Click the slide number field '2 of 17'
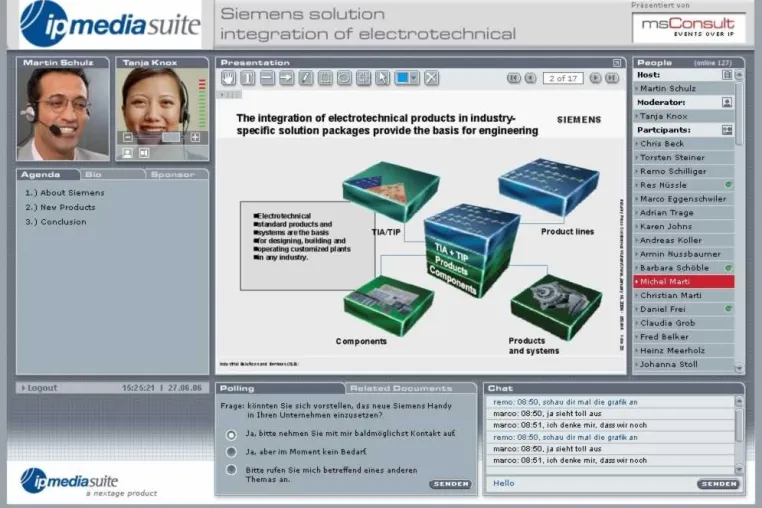 [563, 78]
